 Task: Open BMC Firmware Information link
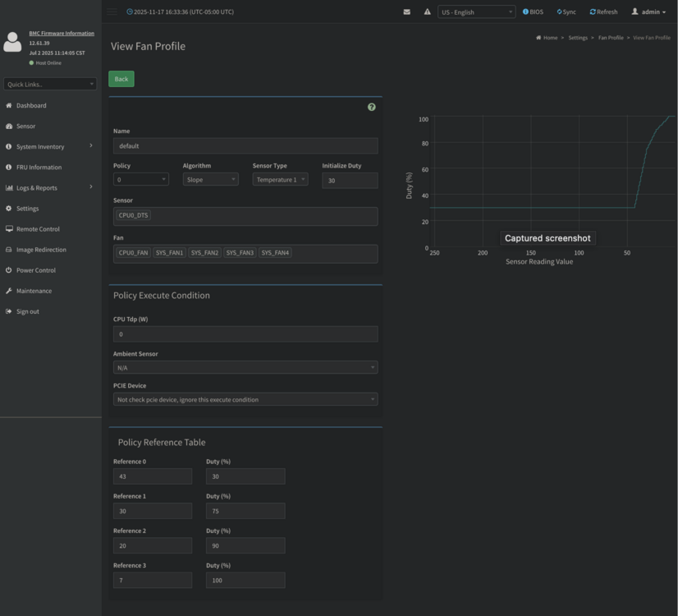pyautogui.click(x=62, y=34)
